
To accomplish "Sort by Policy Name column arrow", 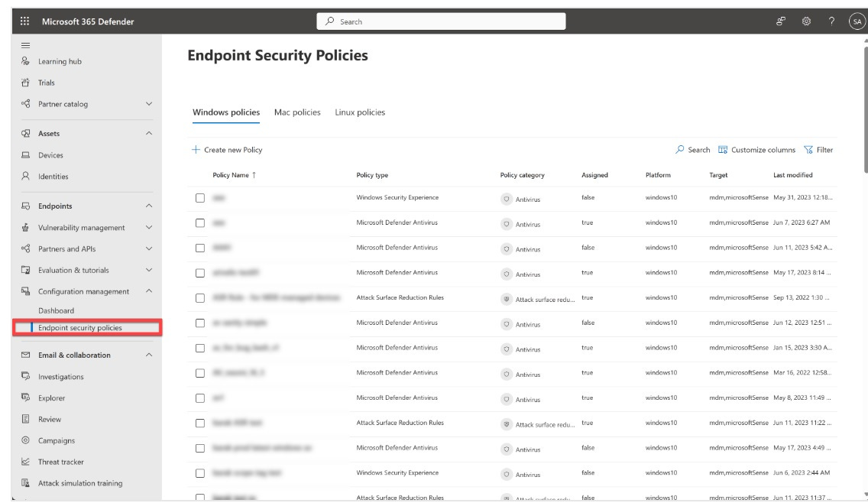I will coord(254,175).
